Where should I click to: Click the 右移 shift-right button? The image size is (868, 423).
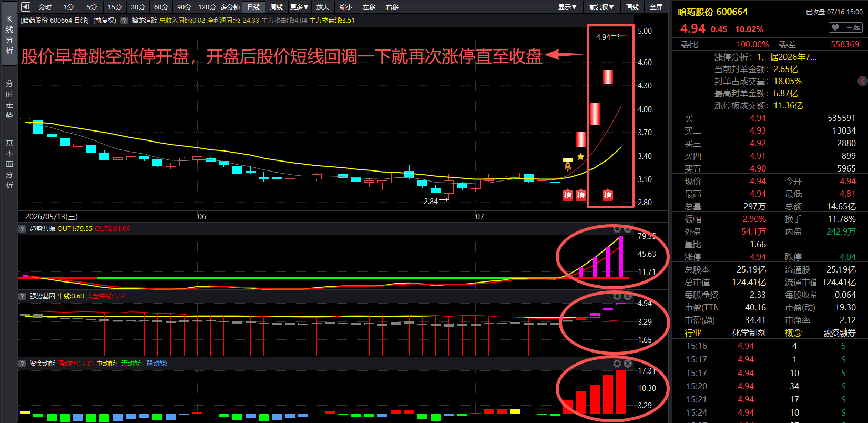click(392, 7)
